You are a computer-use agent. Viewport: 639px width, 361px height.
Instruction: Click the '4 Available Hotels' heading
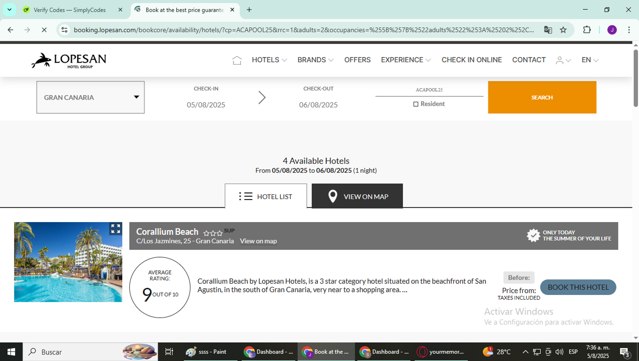[x=316, y=161]
